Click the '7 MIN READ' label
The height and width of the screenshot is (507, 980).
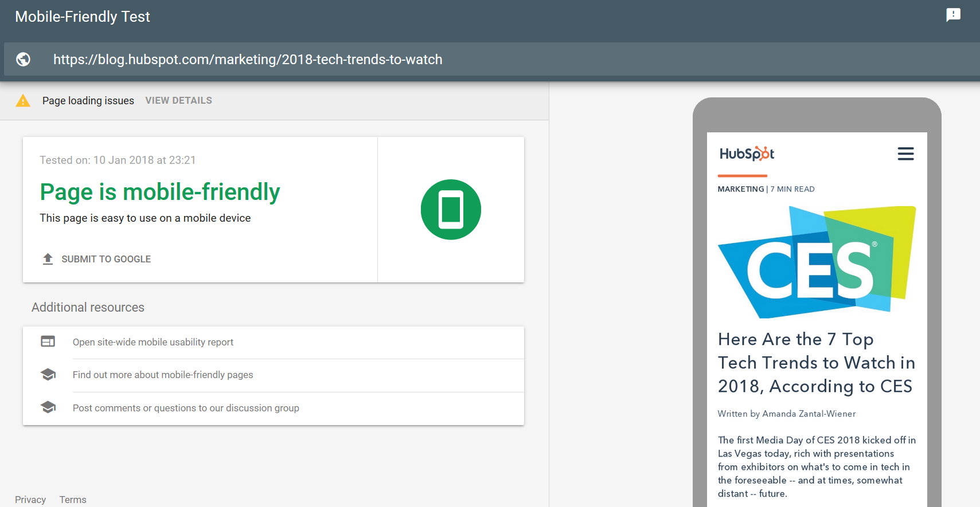(792, 189)
